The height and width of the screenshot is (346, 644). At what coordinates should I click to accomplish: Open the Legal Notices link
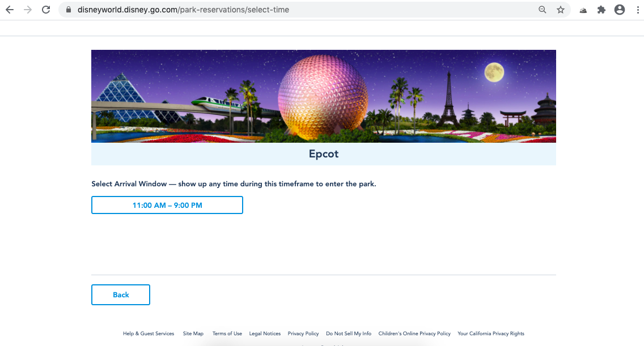tap(265, 334)
